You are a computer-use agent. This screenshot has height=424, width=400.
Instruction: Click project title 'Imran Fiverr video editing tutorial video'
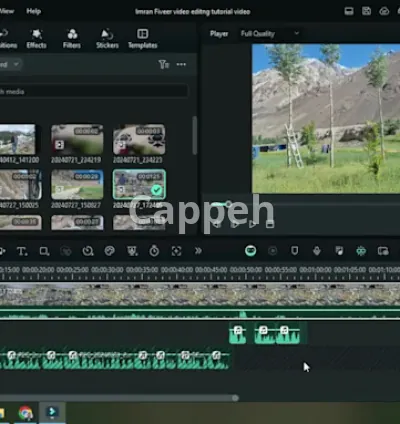[x=193, y=12]
